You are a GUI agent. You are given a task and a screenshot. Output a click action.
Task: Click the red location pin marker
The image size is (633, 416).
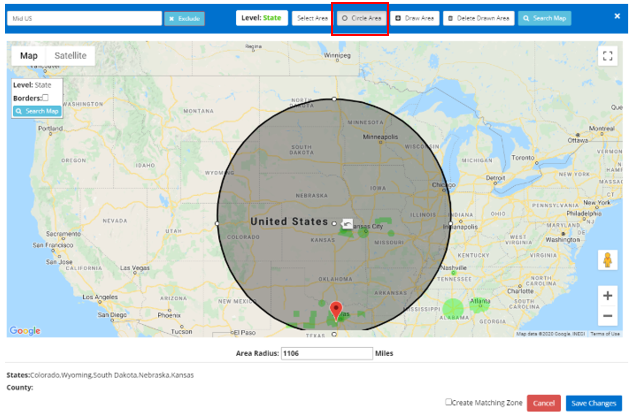(336, 310)
